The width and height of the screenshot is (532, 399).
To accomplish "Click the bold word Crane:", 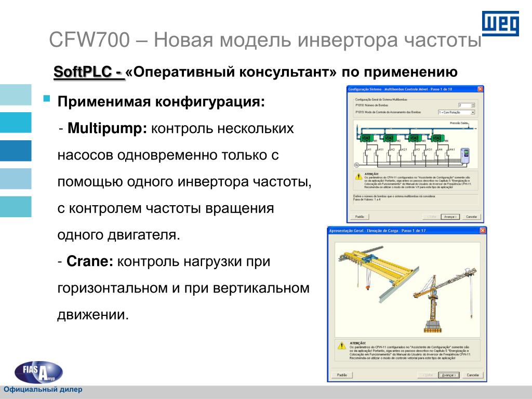I will (89, 261).
